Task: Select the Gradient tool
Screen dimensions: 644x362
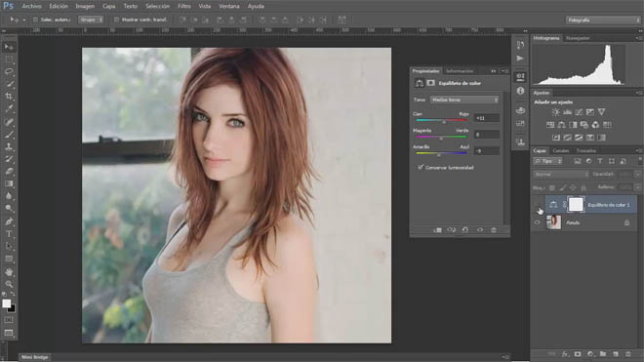Action: tap(9, 183)
